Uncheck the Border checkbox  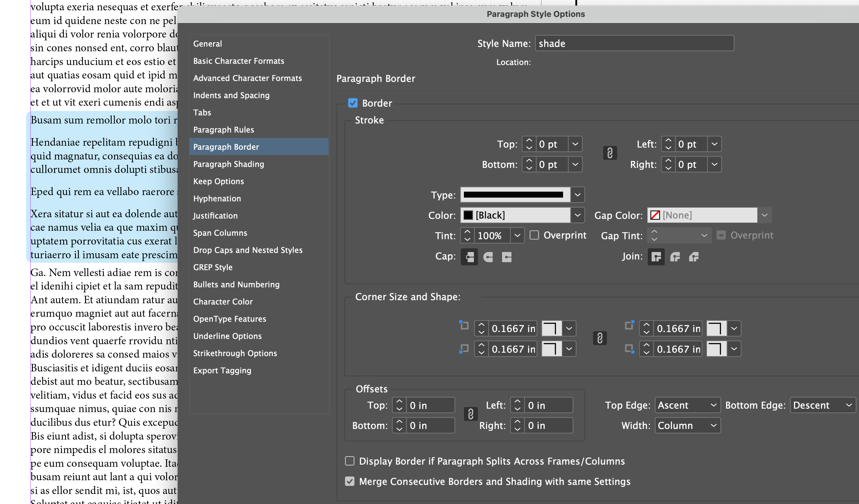click(x=353, y=103)
